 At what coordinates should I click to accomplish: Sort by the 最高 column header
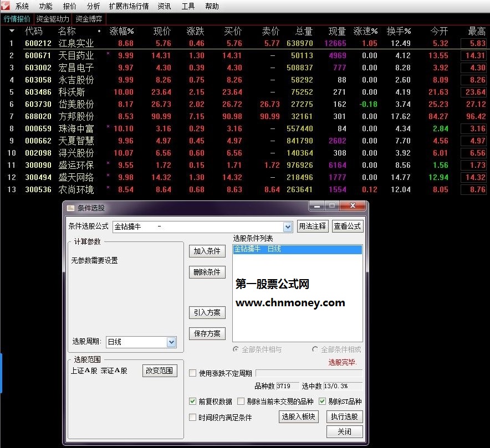[x=477, y=31]
